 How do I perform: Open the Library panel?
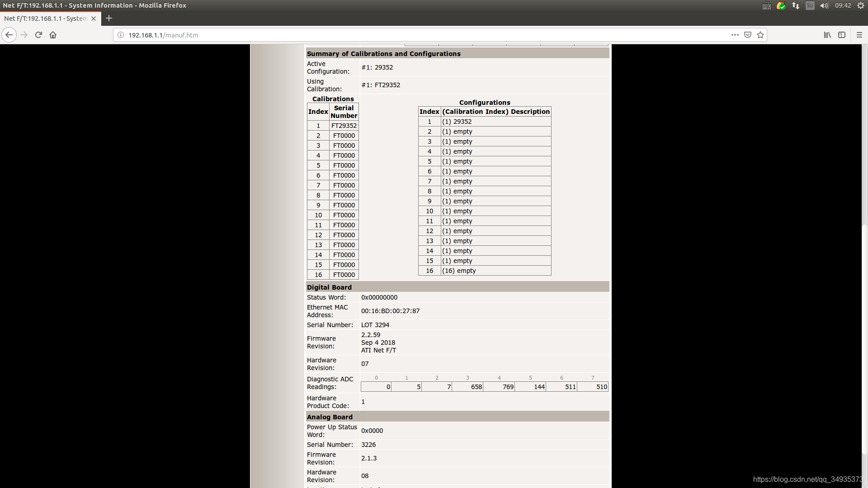(x=827, y=35)
